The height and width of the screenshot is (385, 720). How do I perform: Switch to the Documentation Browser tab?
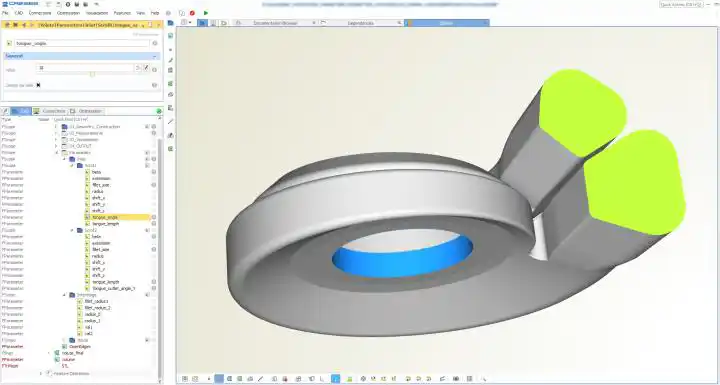point(276,23)
